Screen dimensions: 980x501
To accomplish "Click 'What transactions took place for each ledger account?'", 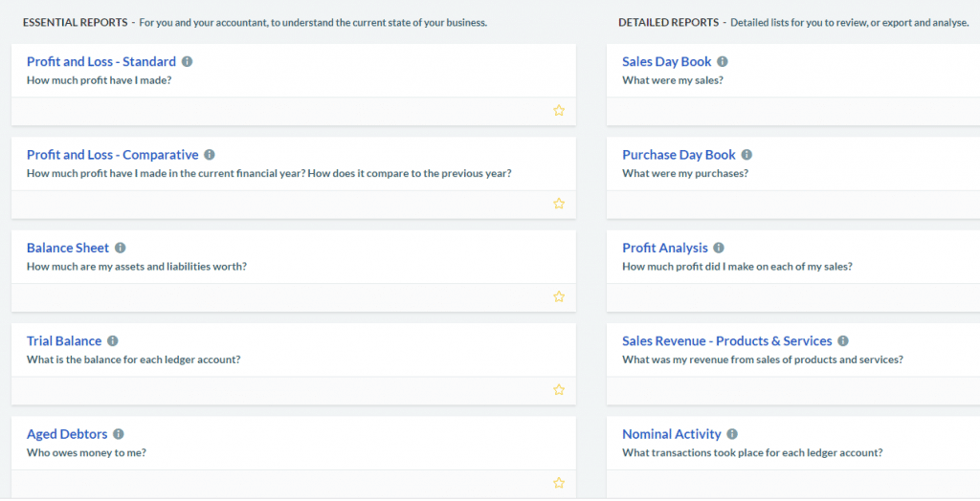I will [752, 452].
